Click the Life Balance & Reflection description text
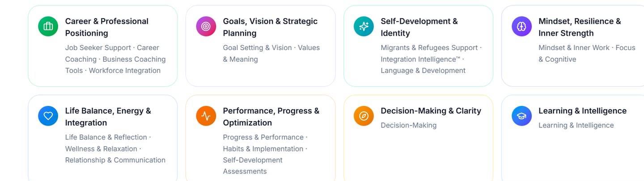Image resolution: width=644 pixels, height=181 pixels. coord(106,137)
